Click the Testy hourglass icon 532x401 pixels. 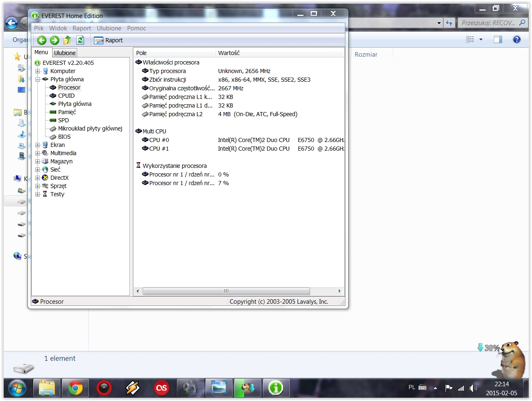click(45, 194)
